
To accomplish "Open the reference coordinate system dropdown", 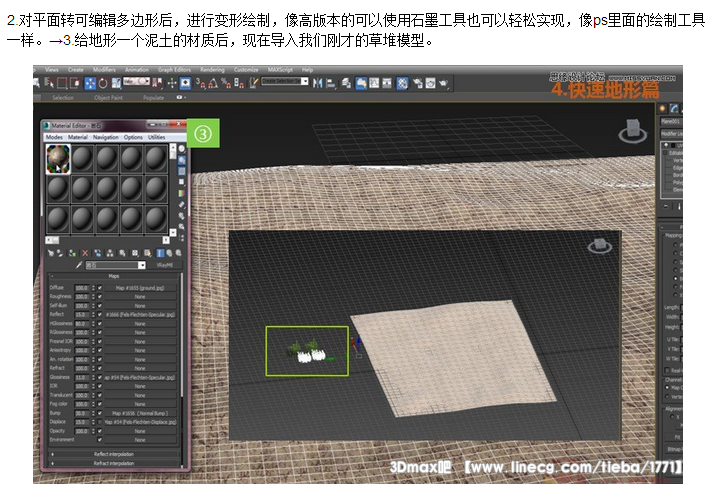I will [x=136, y=81].
